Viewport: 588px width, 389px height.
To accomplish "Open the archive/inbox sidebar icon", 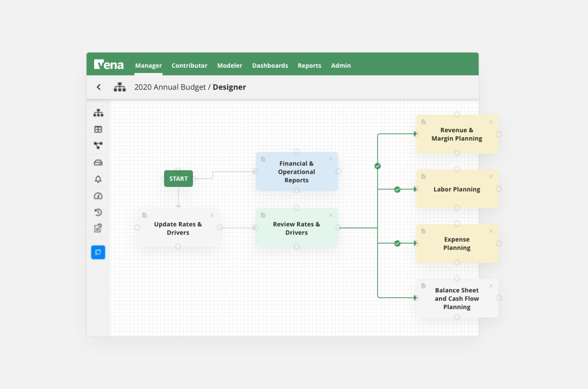I will [x=98, y=162].
